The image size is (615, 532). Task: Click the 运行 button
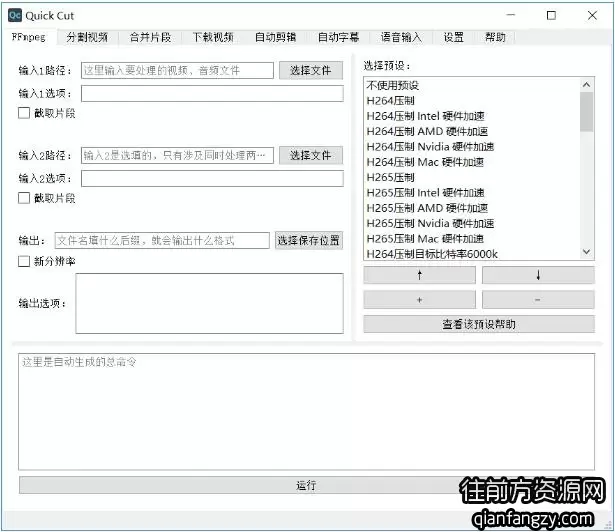[x=306, y=485]
